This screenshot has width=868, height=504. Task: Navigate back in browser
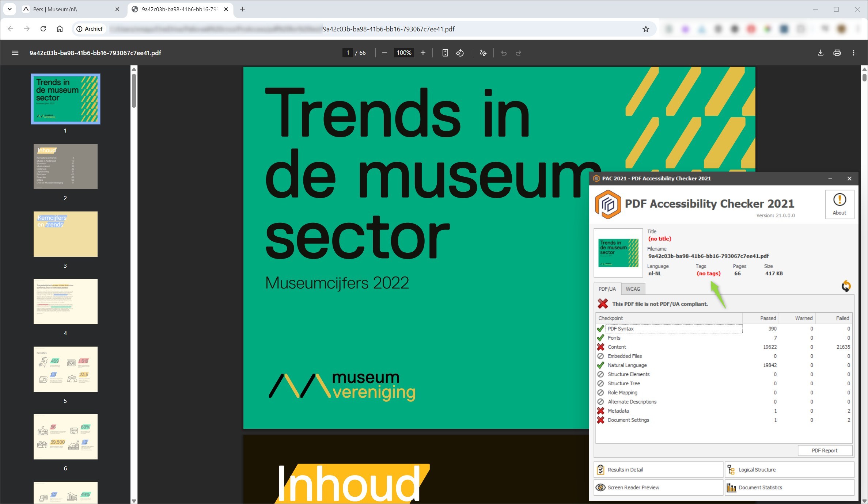pyautogui.click(x=10, y=28)
